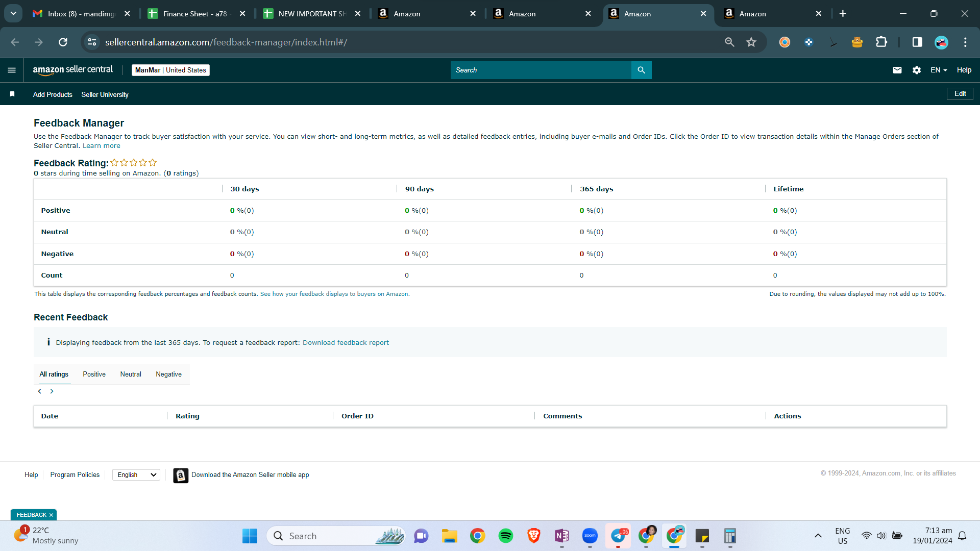Select the Neutral ratings tab
980x551 pixels.
(x=131, y=374)
